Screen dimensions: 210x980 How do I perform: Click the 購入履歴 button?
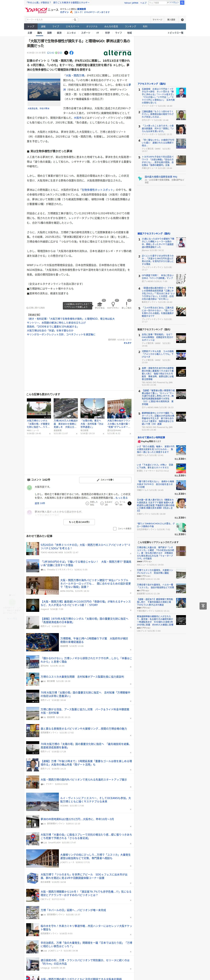171,20
